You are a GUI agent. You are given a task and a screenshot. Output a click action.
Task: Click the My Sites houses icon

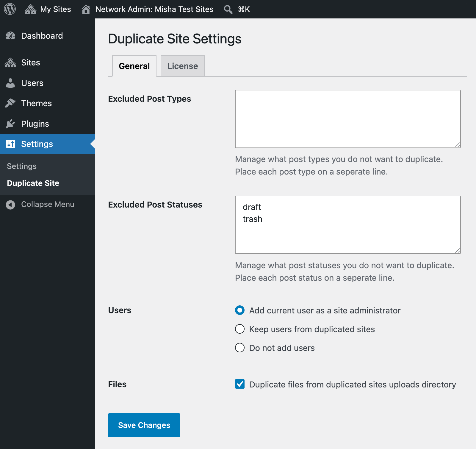coord(31,9)
